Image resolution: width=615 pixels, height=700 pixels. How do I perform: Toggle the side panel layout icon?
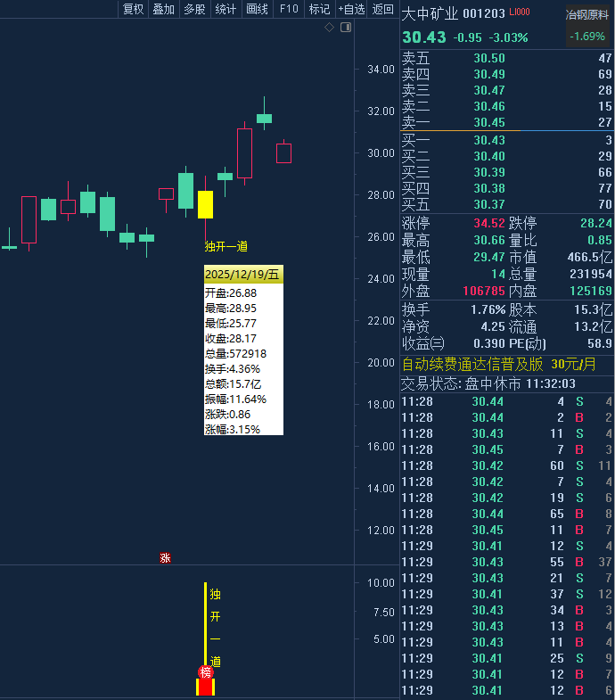tap(346, 28)
